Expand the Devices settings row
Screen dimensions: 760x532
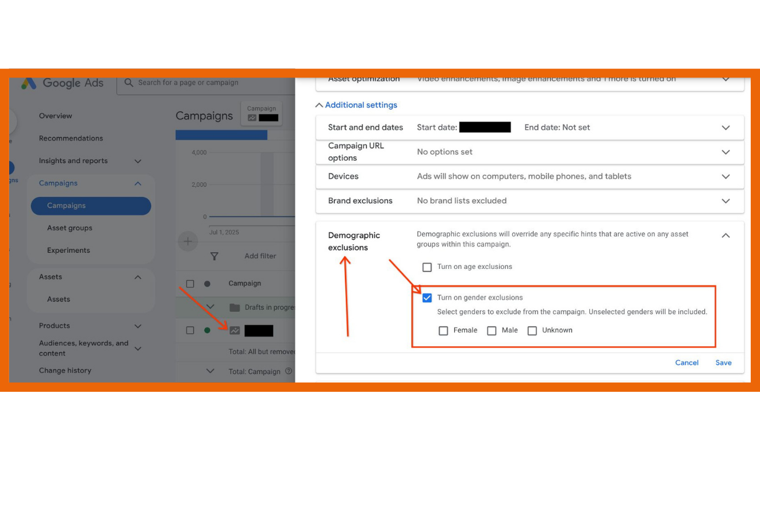point(726,176)
